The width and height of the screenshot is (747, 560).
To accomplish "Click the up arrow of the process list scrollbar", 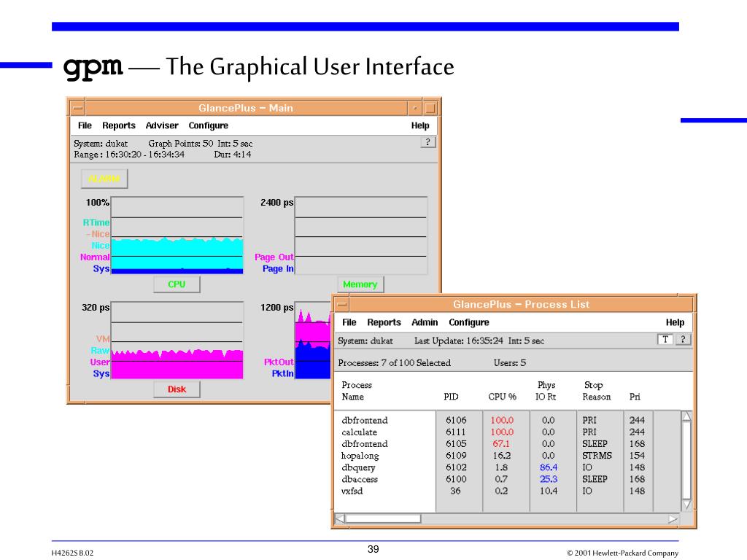I will [x=686, y=417].
